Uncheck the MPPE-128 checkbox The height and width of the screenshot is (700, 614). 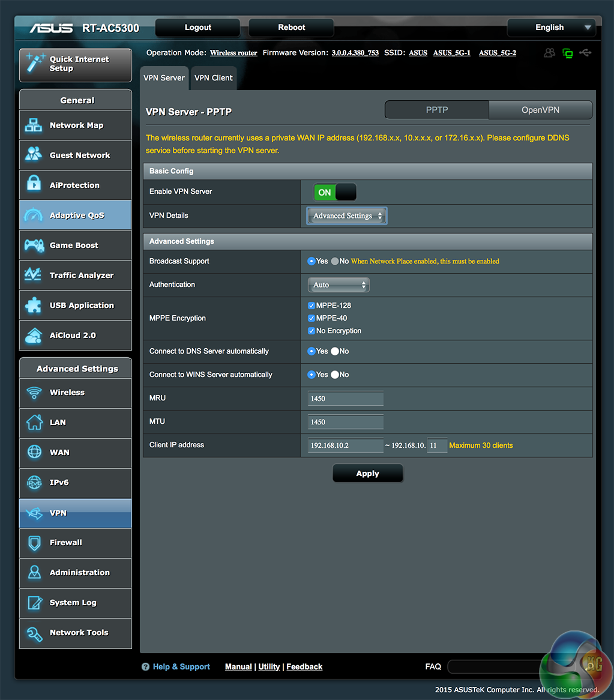click(312, 306)
